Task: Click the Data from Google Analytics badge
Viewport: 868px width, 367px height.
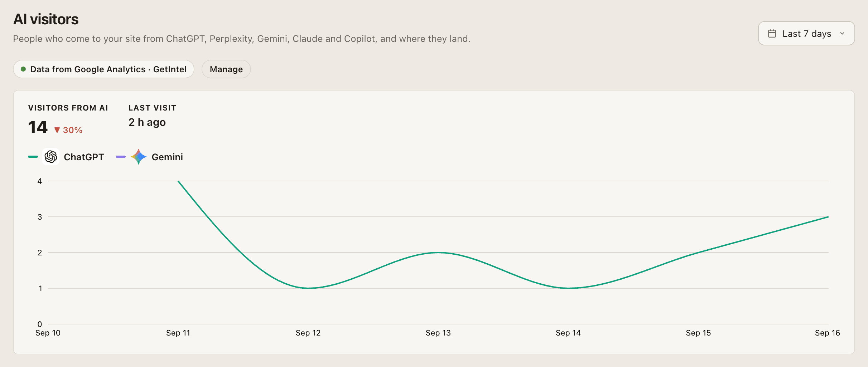Action: point(104,69)
